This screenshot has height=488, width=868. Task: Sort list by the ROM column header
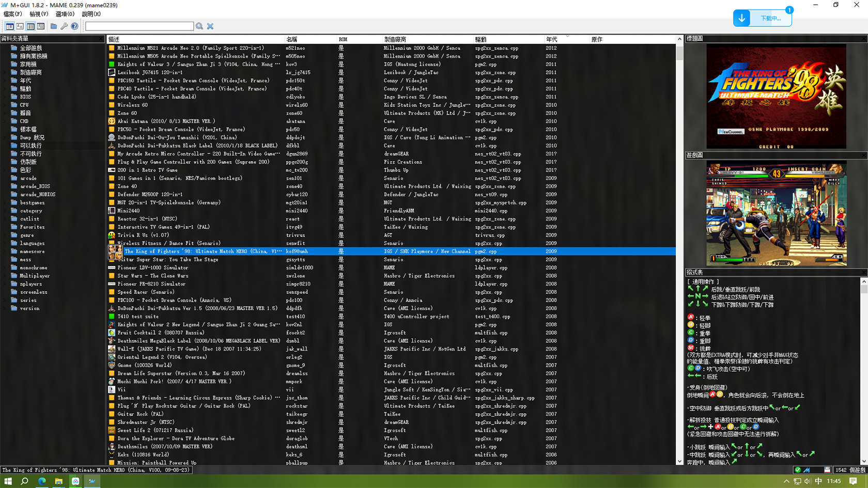tap(359, 39)
